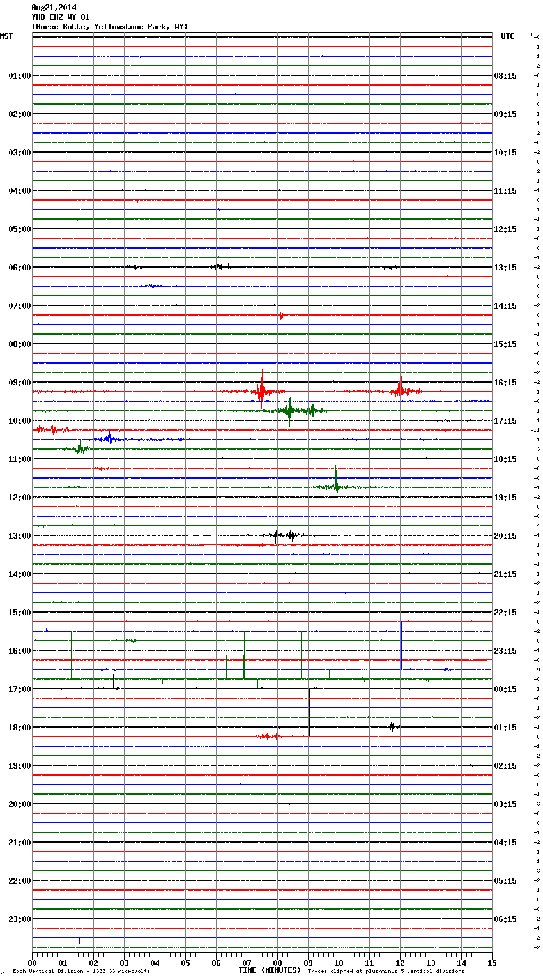Click the 22:15 UTC time label
Viewport: 543px width, 980px height.
click(x=505, y=613)
